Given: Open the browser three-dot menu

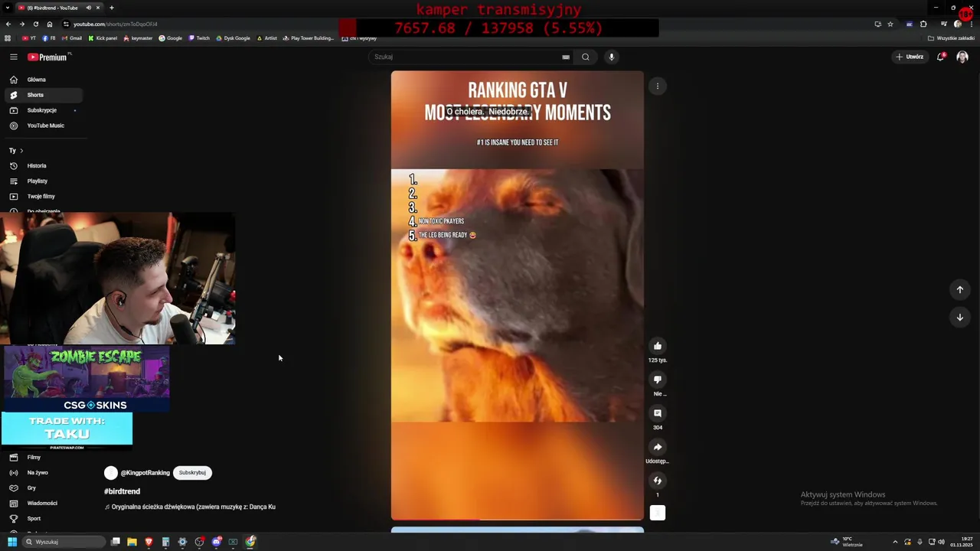Looking at the screenshot, I should point(972,24).
